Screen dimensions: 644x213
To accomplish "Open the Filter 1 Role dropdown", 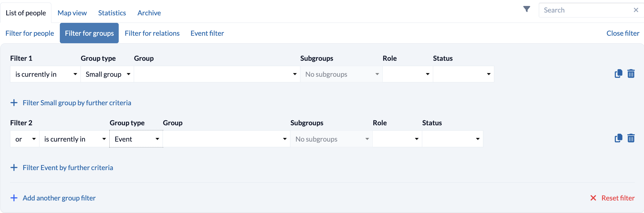I will point(408,74).
